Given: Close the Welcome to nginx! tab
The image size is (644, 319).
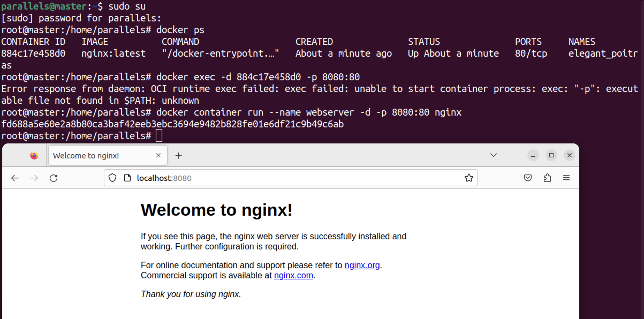Looking at the screenshot, I should tap(158, 155).
